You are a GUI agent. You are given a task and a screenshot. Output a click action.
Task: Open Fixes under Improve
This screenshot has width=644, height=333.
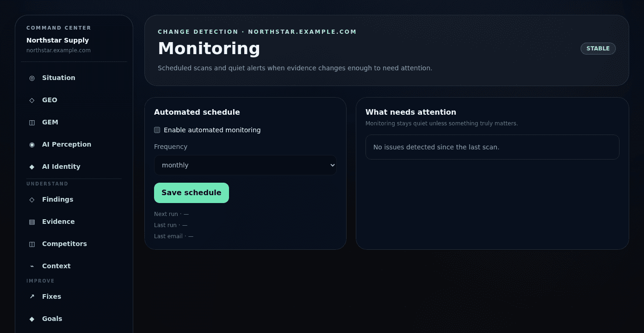tap(51, 296)
